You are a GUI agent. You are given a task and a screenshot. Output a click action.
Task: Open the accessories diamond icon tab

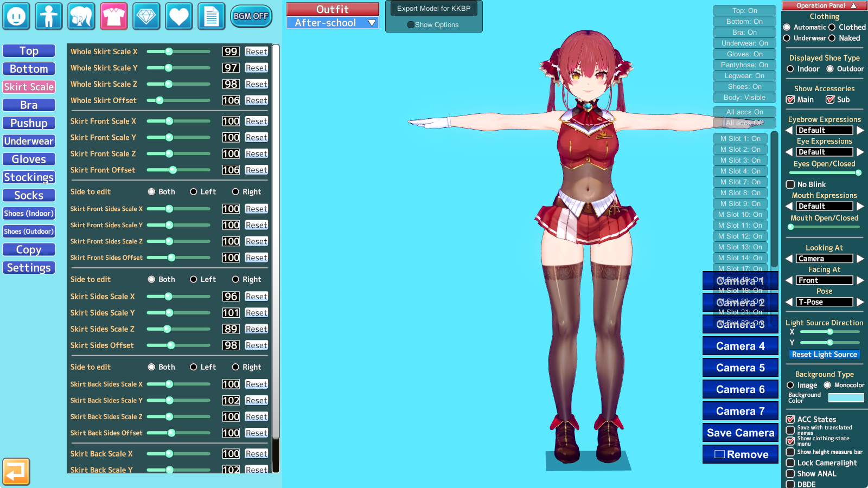pyautogui.click(x=146, y=16)
